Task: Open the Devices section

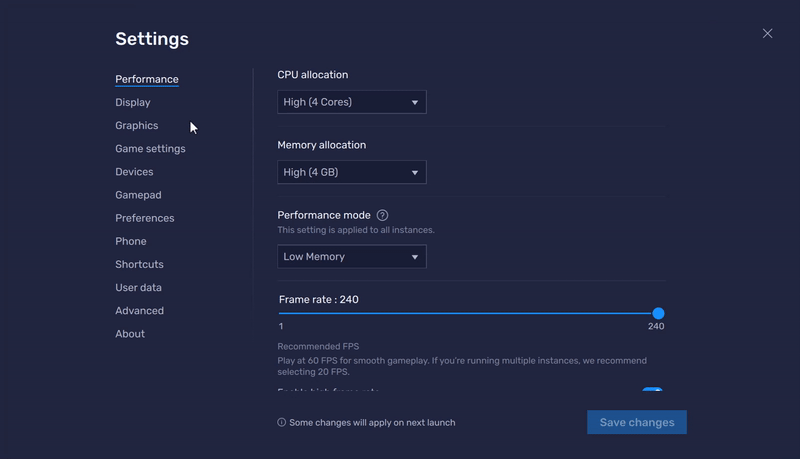Action: point(134,172)
